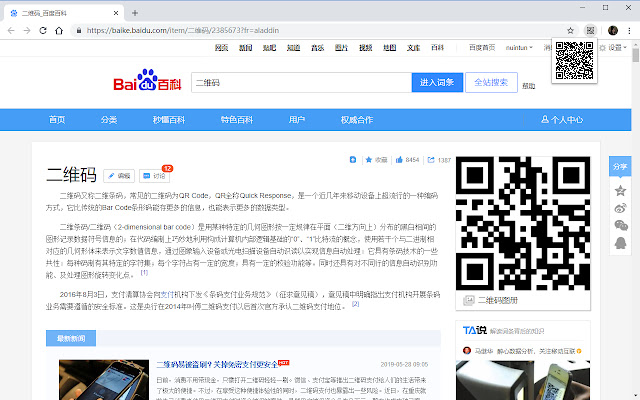Click the 进入词条 button

(x=437, y=82)
